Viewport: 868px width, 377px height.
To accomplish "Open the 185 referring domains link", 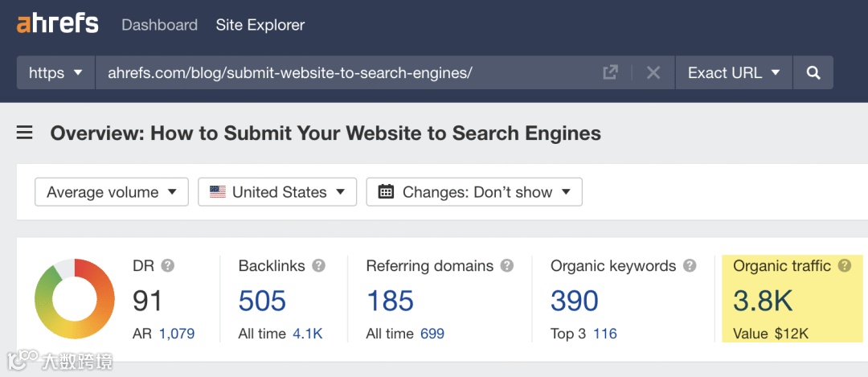I will [x=390, y=301].
